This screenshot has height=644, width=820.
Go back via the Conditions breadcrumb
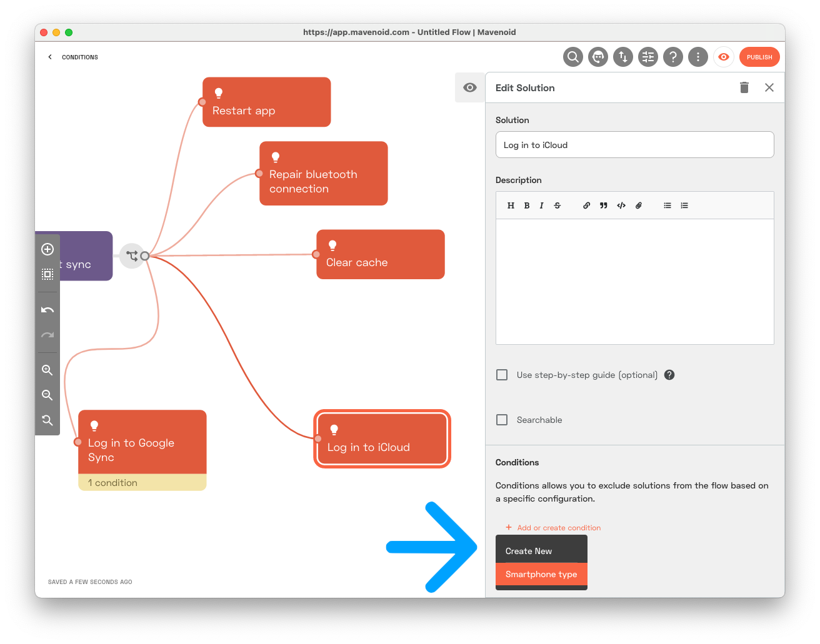[73, 57]
